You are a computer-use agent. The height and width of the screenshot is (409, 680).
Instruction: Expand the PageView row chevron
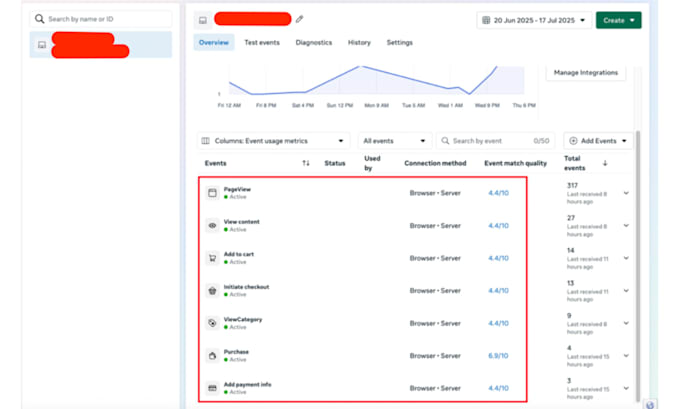(626, 193)
